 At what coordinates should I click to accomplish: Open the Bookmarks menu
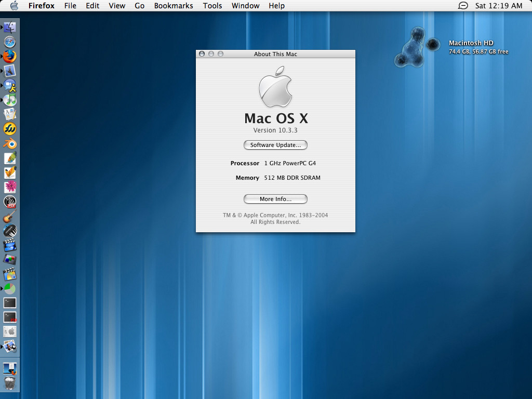(174, 6)
